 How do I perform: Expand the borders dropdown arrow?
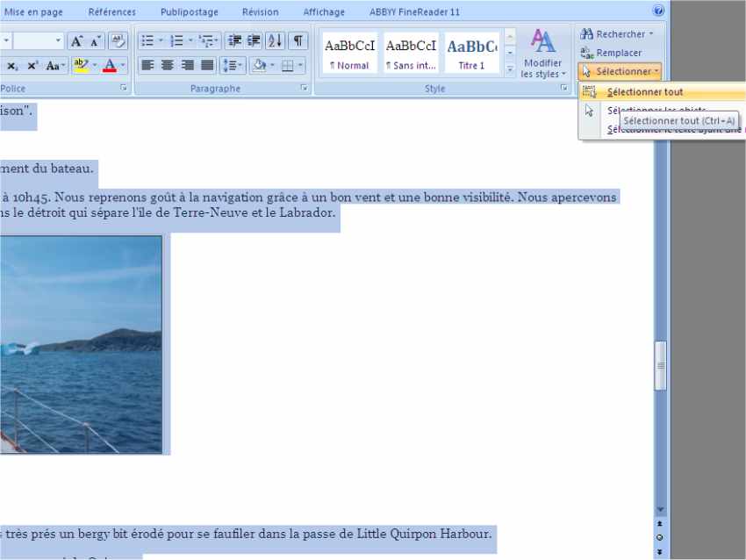300,65
